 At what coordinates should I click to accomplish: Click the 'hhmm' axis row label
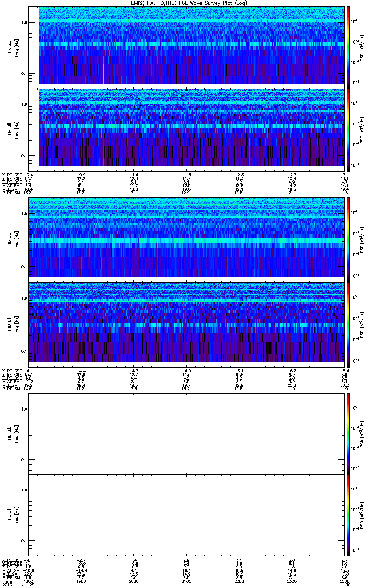click(7, 581)
